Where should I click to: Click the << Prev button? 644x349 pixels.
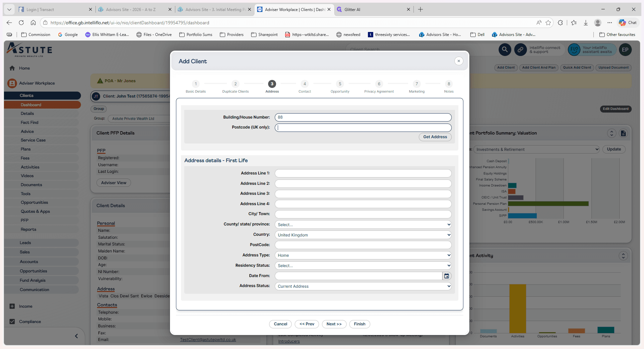[307, 324]
